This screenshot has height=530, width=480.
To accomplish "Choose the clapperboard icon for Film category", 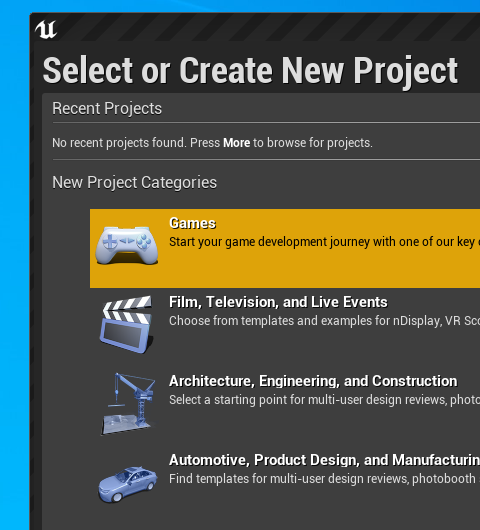I will coord(126,324).
